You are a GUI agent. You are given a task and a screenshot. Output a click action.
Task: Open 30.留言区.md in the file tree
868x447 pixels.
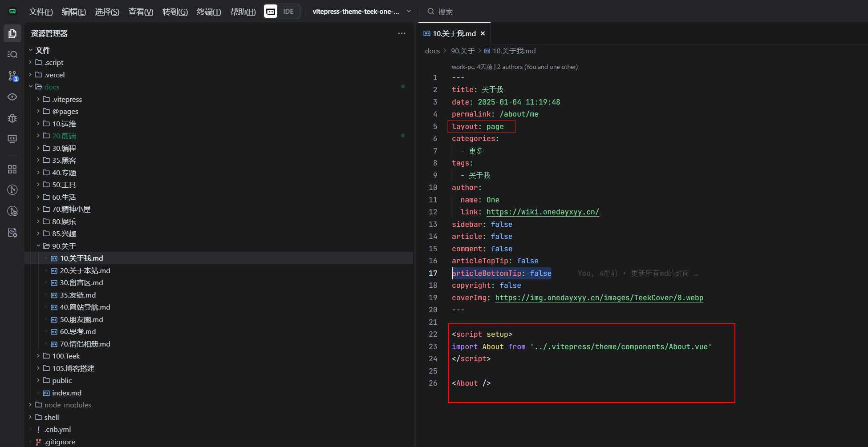coord(81,283)
